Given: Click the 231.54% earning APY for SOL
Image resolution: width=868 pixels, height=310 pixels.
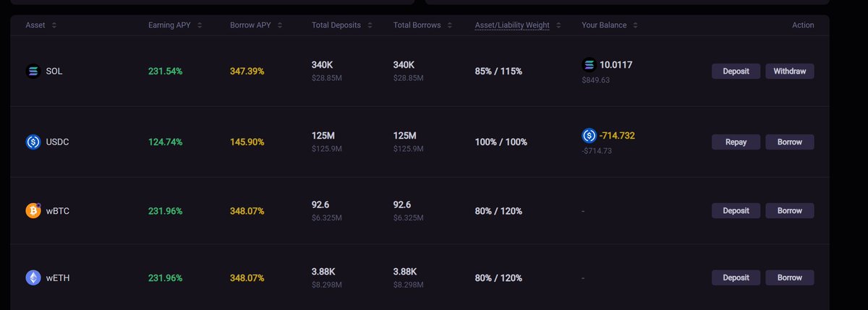Looking at the screenshot, I should [166, 72].
